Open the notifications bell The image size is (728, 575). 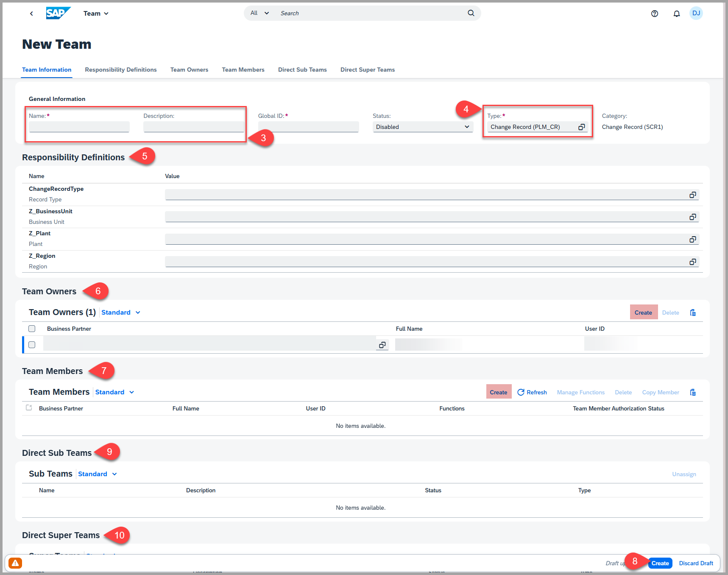point(676,14)
